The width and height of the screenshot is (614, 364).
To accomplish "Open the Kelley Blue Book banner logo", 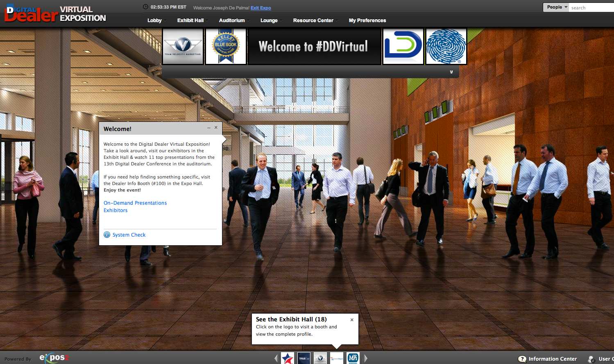I will pos(226,46).
